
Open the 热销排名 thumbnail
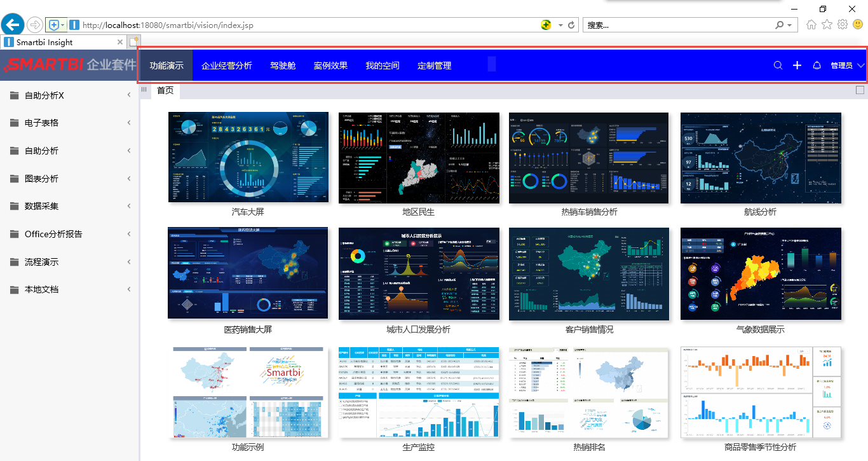tap(589, 392)
